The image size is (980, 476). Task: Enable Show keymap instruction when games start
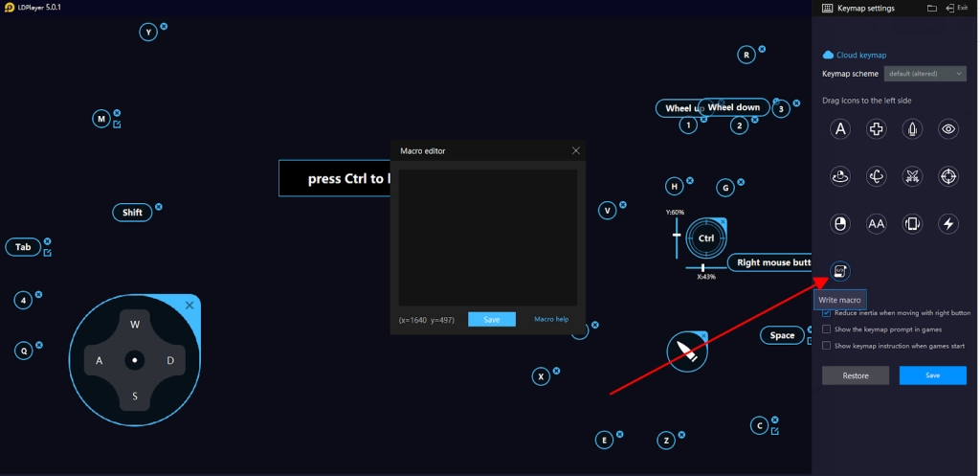[827, 346]
